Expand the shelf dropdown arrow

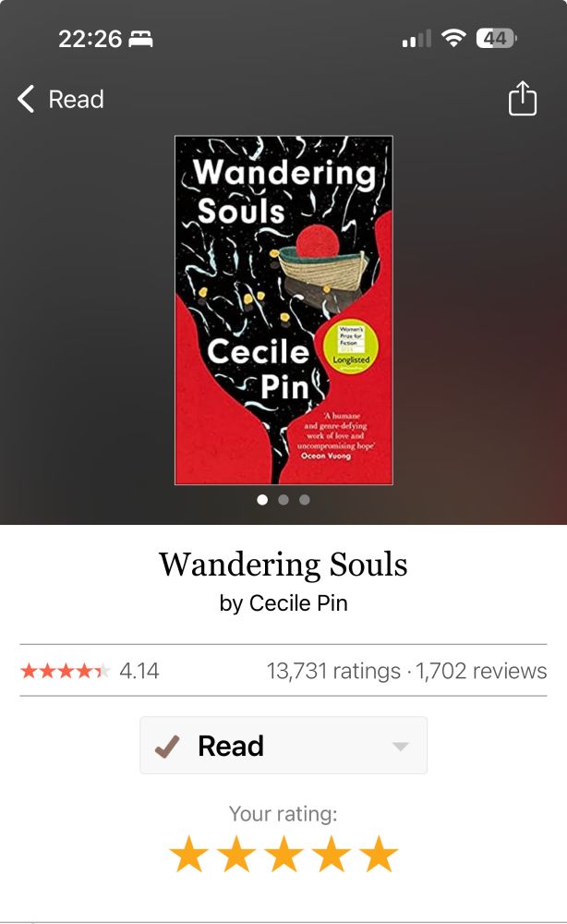[x=401, y=747]
